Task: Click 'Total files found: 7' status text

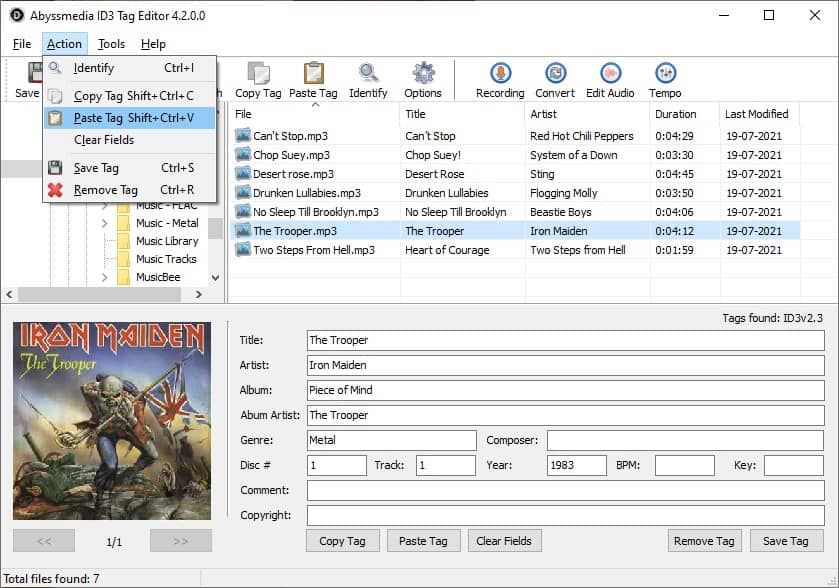Action: [51, 579]
